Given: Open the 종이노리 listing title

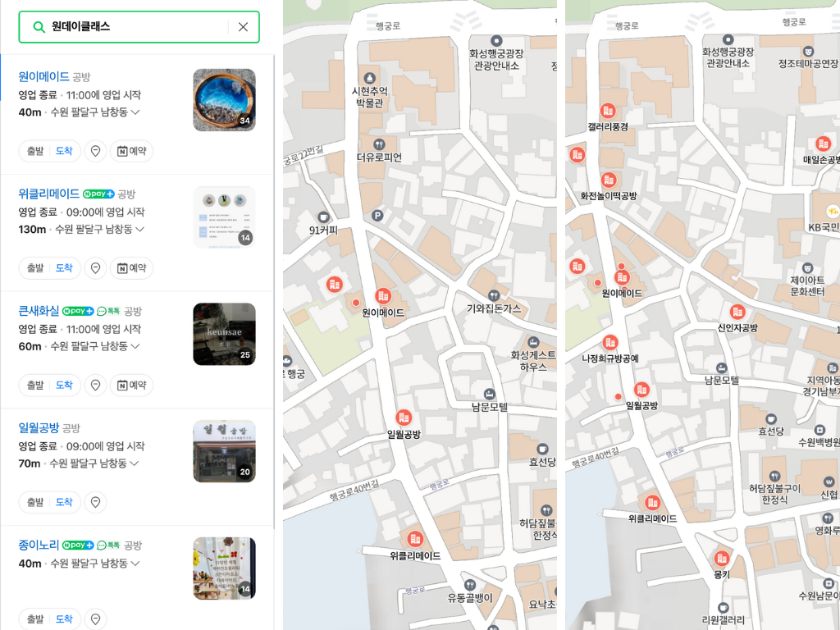Looking at the screenshot, I should point(39,545).
